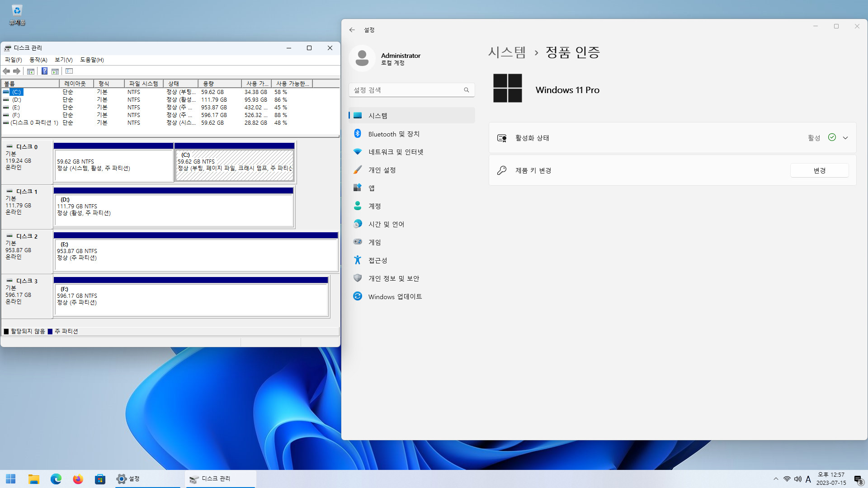
Task: Open 개인 설정 in sidebar
Action: (411, 170)
